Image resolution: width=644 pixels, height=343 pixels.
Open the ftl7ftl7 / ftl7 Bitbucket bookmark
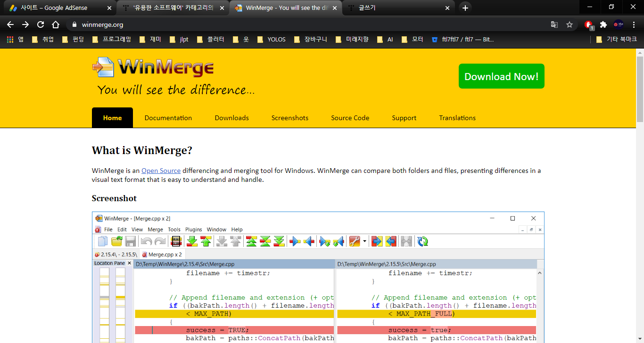(462, 40)
